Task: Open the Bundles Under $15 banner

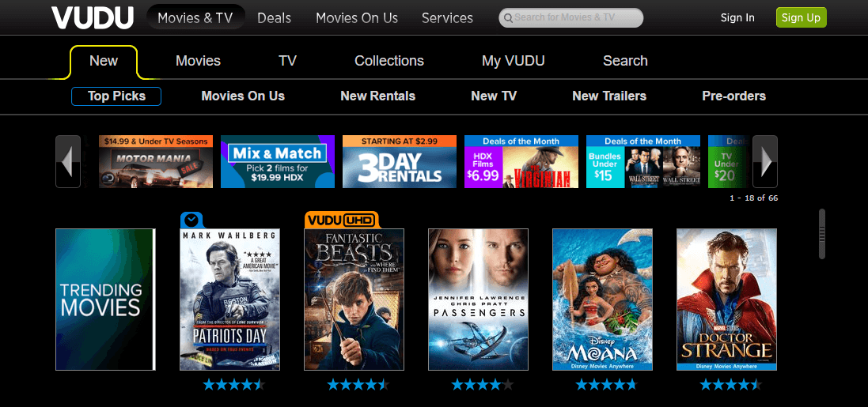Action: 642,161
